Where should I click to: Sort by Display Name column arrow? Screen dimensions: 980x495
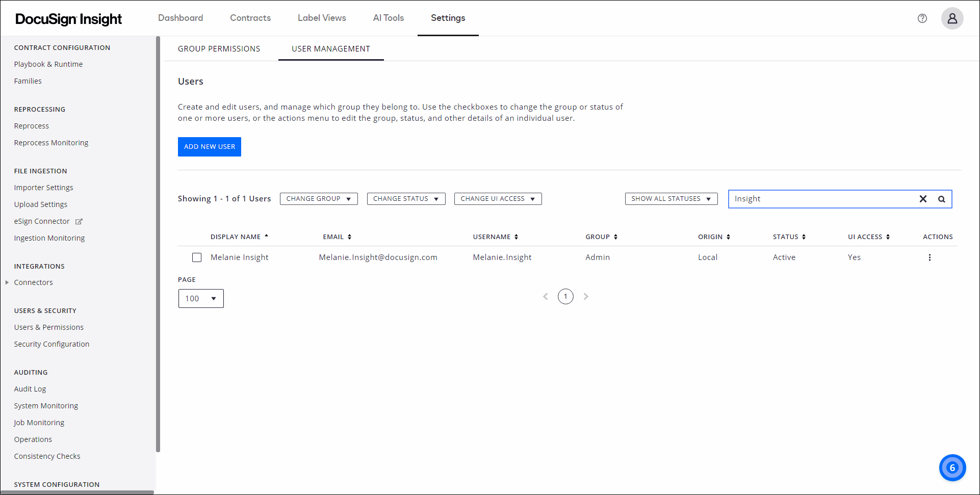(x=266, y=236)
